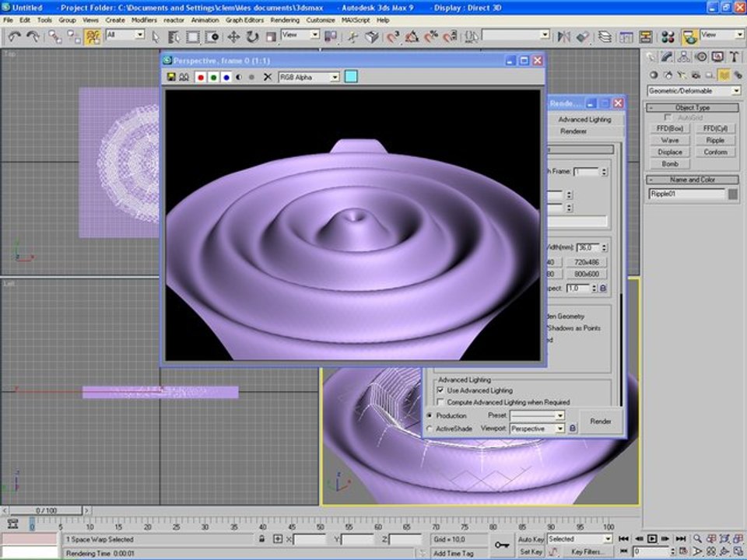Click the Render Scene teapot icon

click(689, 37)
